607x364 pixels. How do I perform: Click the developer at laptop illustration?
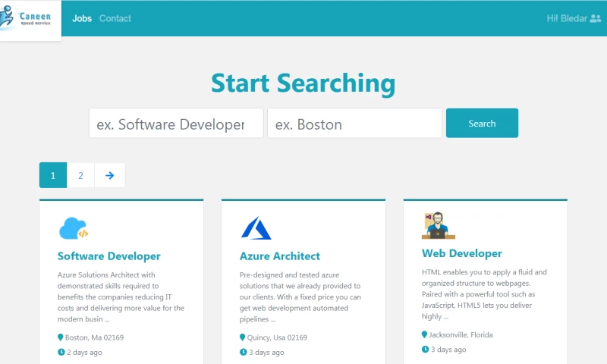pos(439,225)
